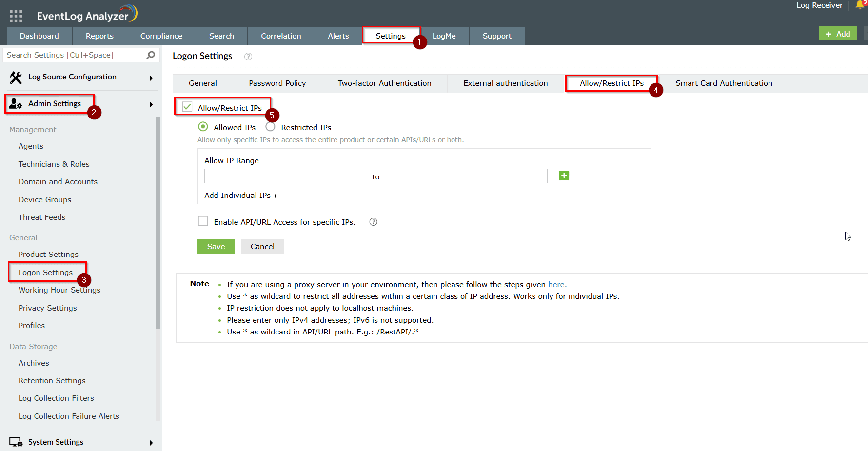Viewport: 868px width, 451px height.
Task: Open the Correlation tab
Action: click(x=281, y=36)
